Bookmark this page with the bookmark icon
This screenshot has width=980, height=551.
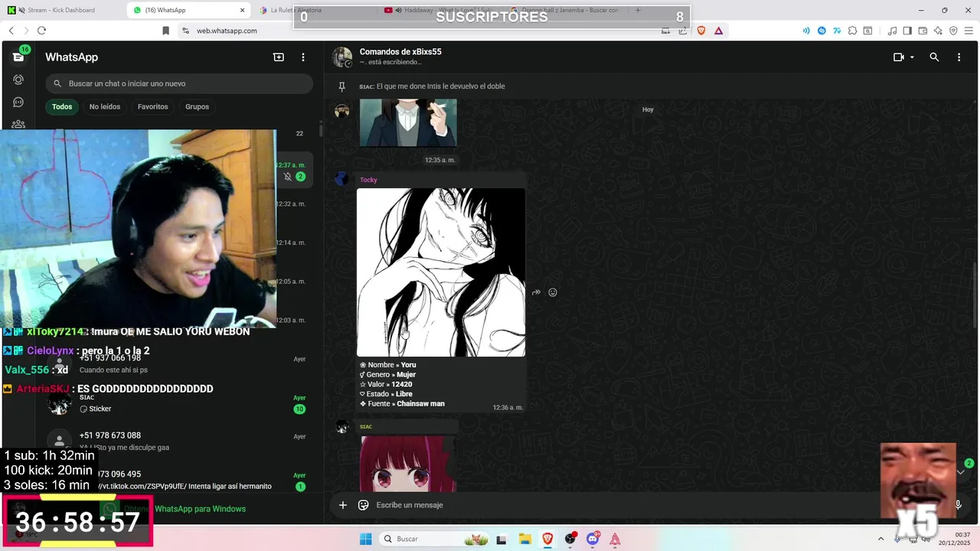coord(165,31)
